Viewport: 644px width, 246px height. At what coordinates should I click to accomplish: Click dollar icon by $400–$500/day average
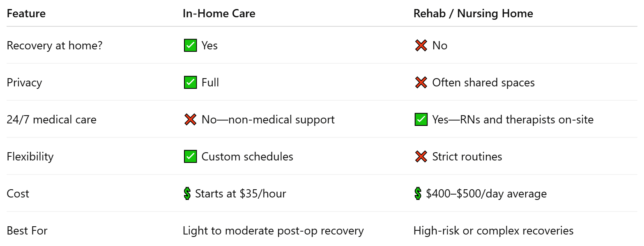[x=418, y=193]
